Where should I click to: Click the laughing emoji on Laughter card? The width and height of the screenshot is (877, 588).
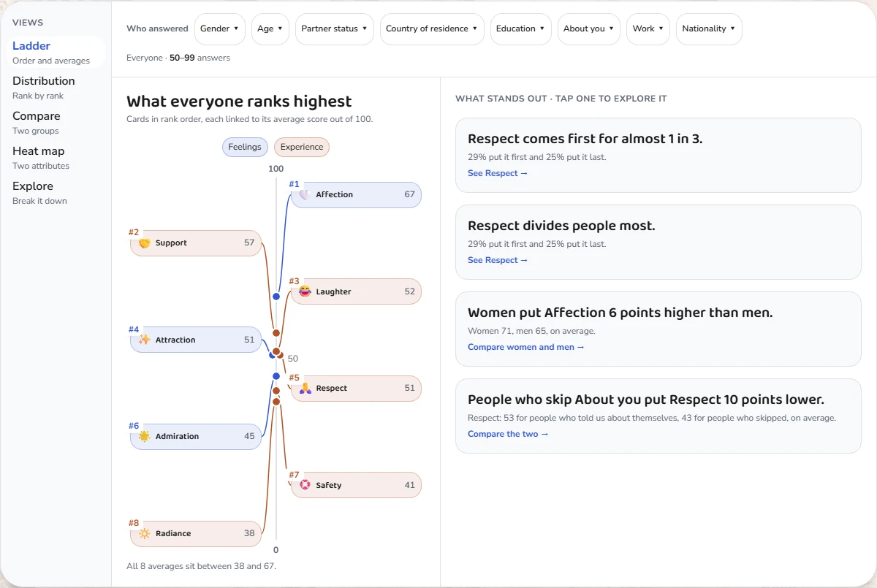click(x=305, y=291)
